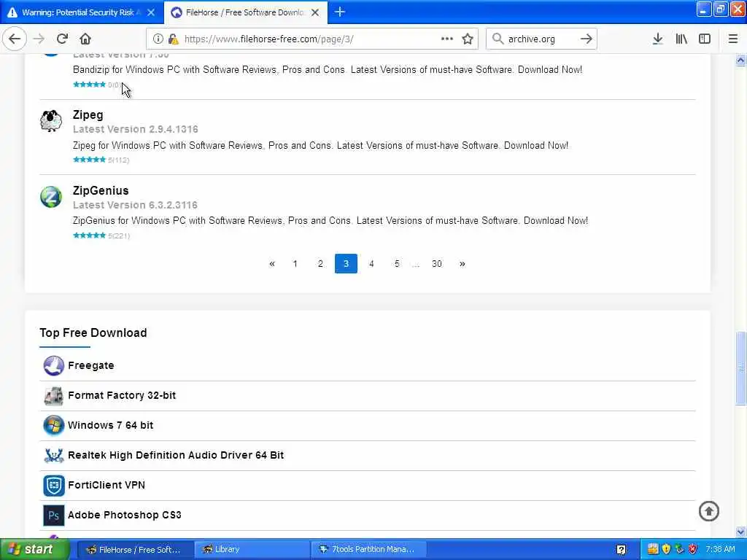Click the ZipGenius star rating
This screenshot has height=560, width=747.
tap(90, 236)
